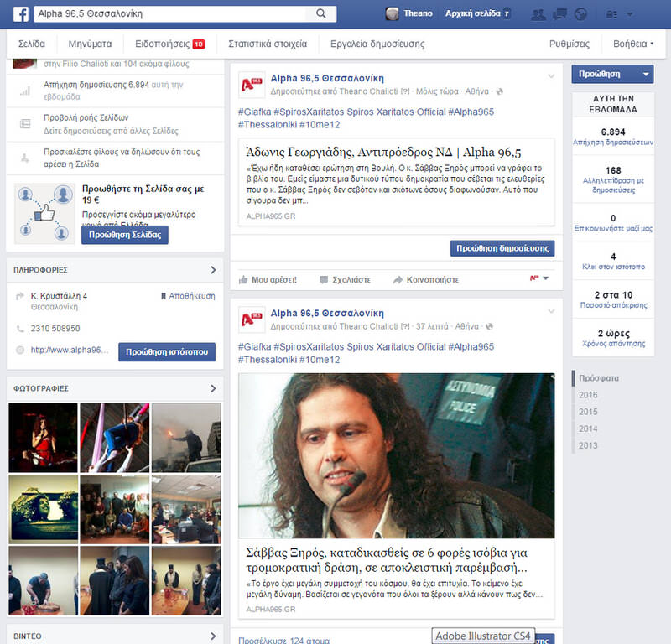The height and width of the screenshot is (644, 671).
Task: Click the share arrow icon on first post
Action: tap(398, 280)
